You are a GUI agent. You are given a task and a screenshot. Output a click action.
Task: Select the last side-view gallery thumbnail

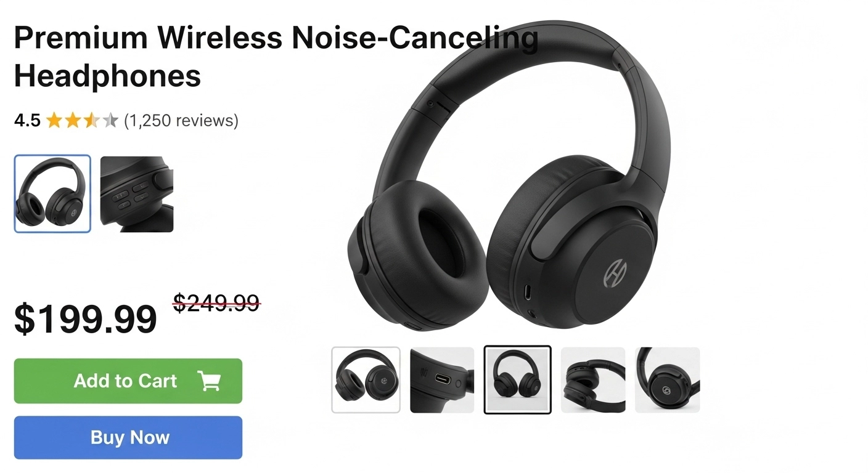pos(668,380)
